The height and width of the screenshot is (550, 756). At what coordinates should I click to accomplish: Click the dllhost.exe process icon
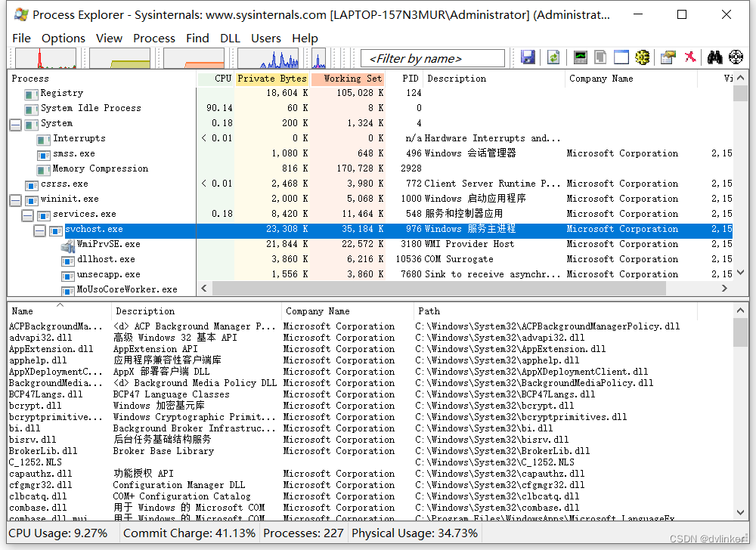(67, 261)
